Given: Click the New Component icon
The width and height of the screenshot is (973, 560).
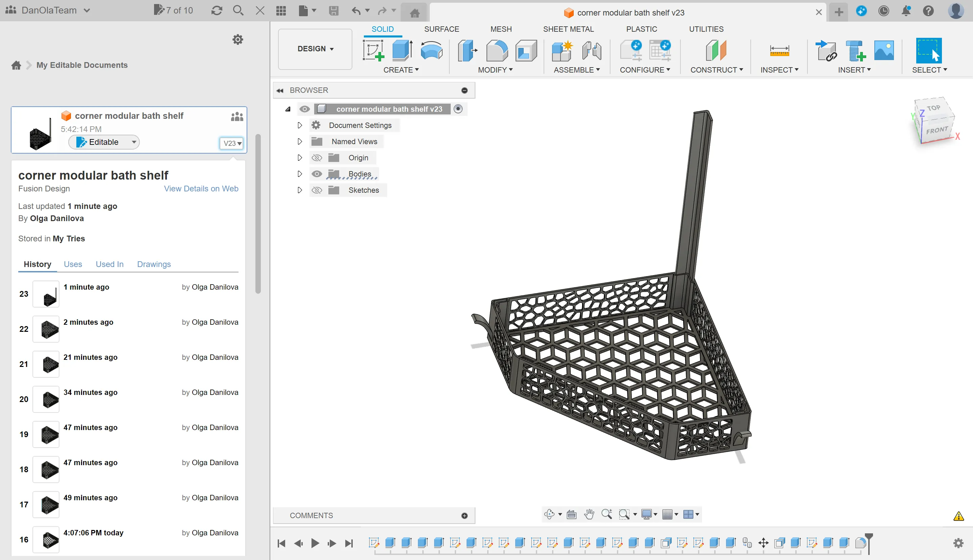Looking at the screenshot, I should pos(562,50).
